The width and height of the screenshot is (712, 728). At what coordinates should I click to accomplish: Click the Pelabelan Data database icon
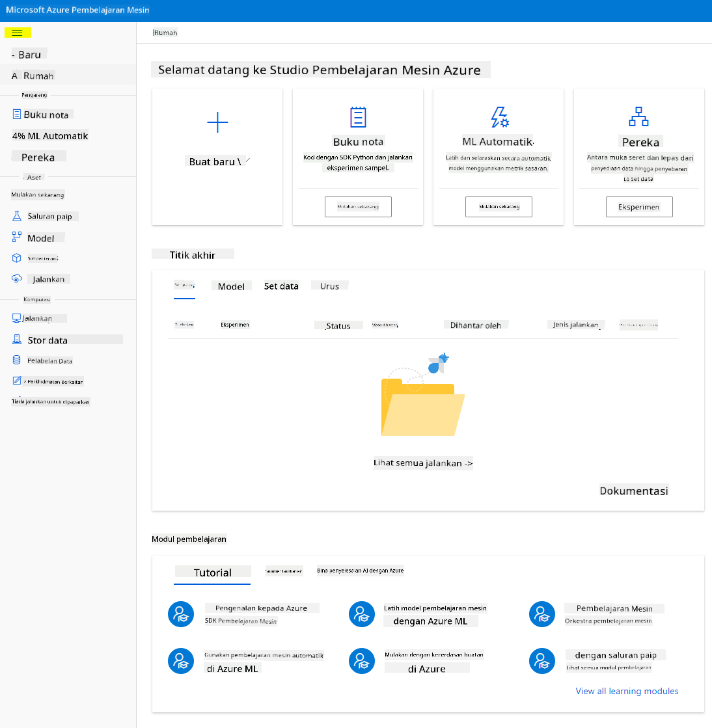pyautogui.click(x=17, y=360)
